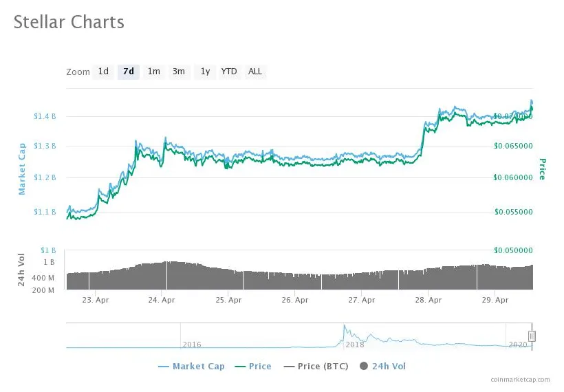Select the 7d zoom range
Screen dimensions: 564x392
click(128, 72)
